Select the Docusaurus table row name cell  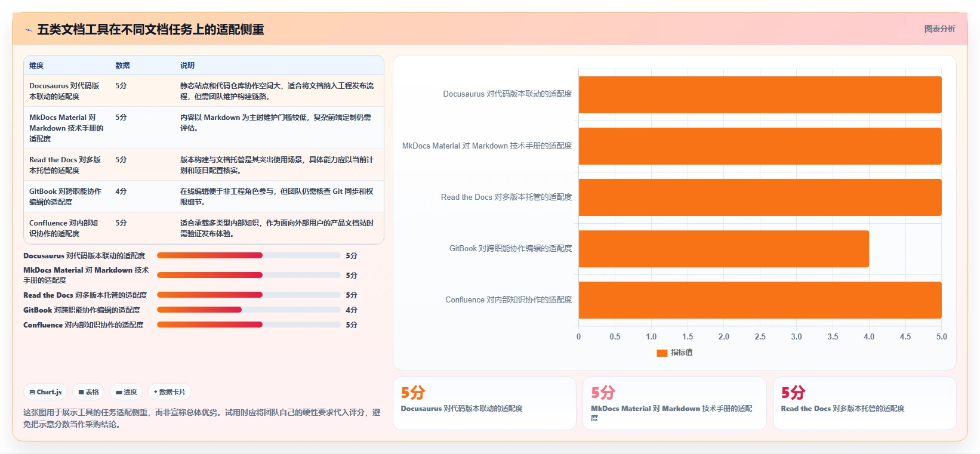[66, 91]
